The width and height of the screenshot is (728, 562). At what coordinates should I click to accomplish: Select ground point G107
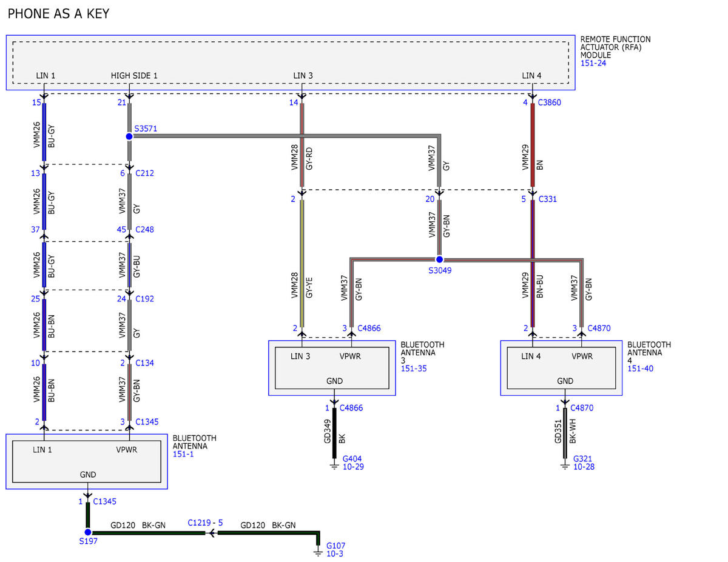[x=336, y=546]
